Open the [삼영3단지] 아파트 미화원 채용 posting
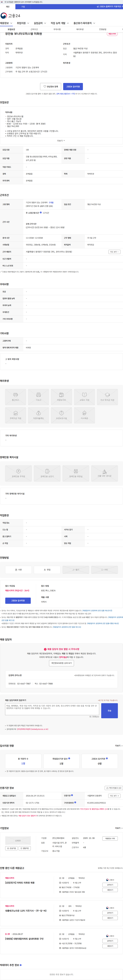This screenshot has height=980, width=123. (20, 883)
